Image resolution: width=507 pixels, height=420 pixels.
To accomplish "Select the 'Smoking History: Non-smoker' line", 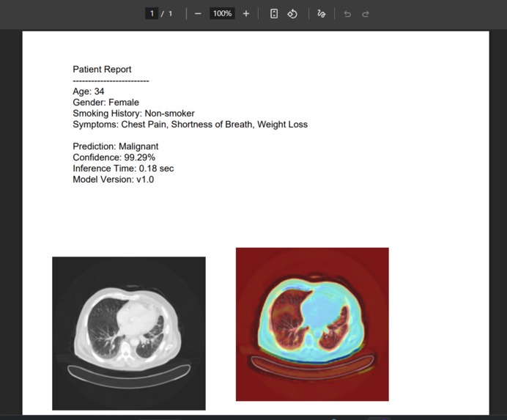I will (133, 114).
